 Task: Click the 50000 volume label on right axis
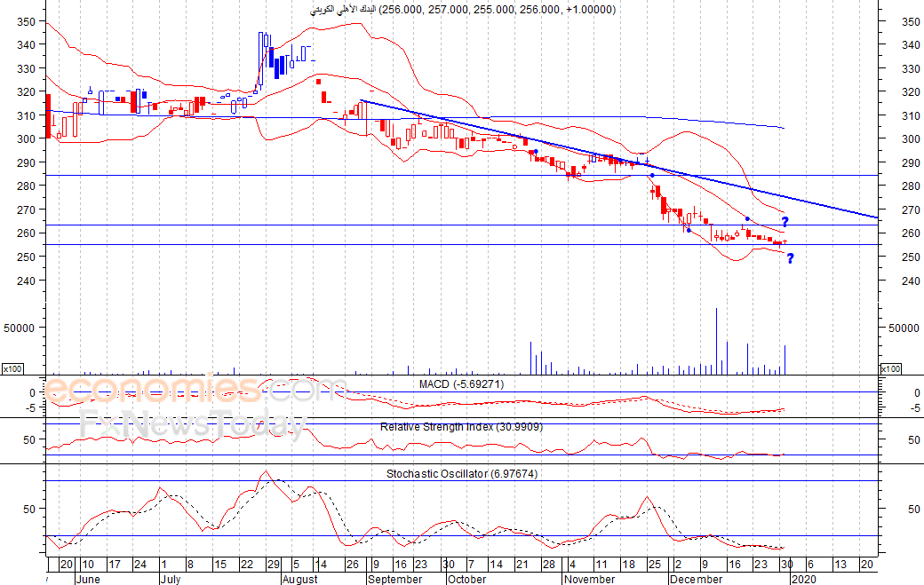904,328
